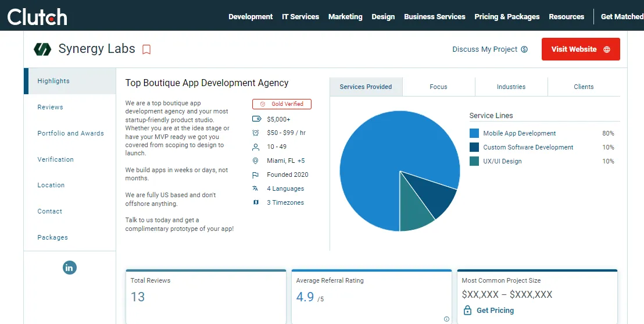Click the Synergy Labs company logo
Viewport: 644px width, 324px height.
(42, 49)
